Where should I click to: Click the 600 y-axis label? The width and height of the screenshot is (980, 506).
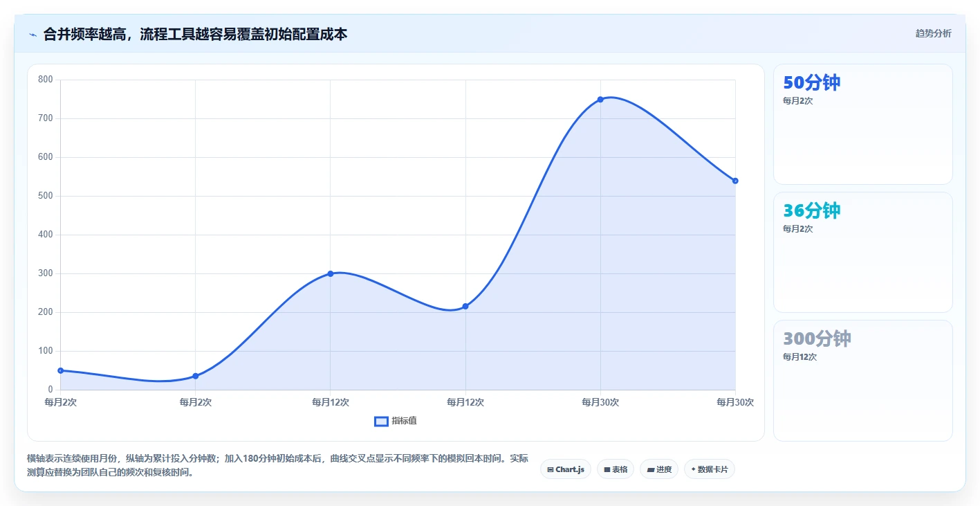pyautogui.click(x=46, y=157)
